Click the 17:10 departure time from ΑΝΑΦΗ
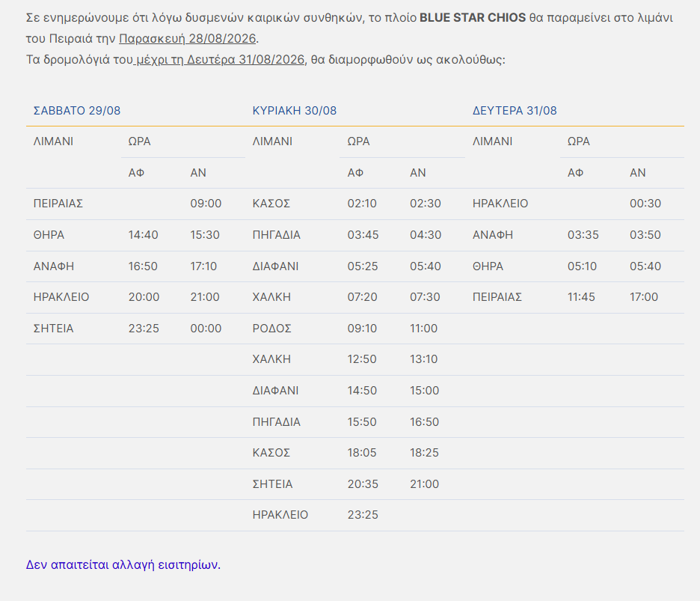 point(203,266)
